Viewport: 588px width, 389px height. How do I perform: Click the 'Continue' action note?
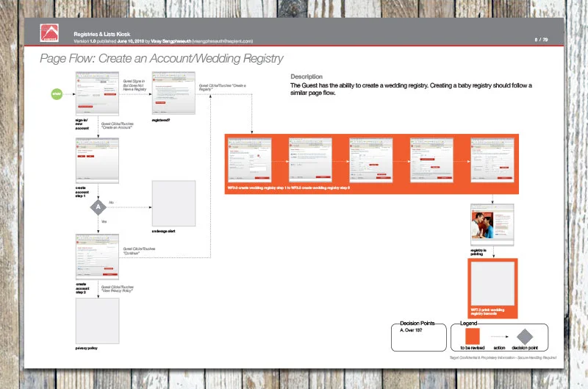point(139,251)
